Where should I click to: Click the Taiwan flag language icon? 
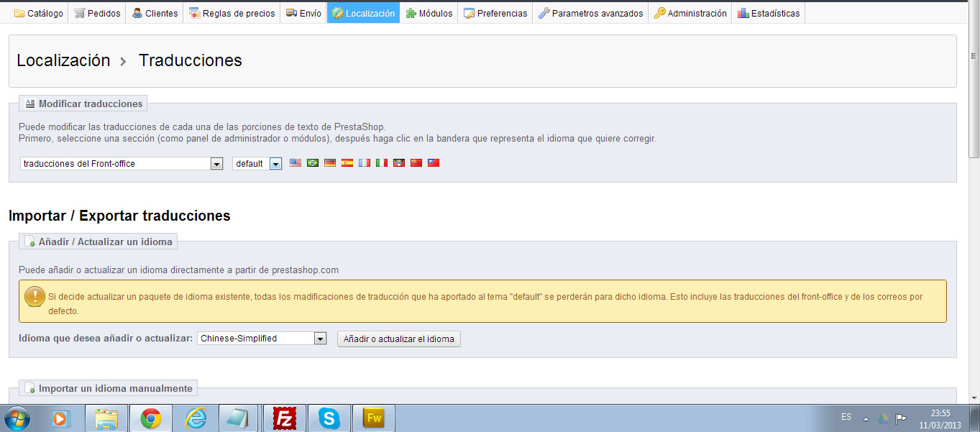click(434, 163)
